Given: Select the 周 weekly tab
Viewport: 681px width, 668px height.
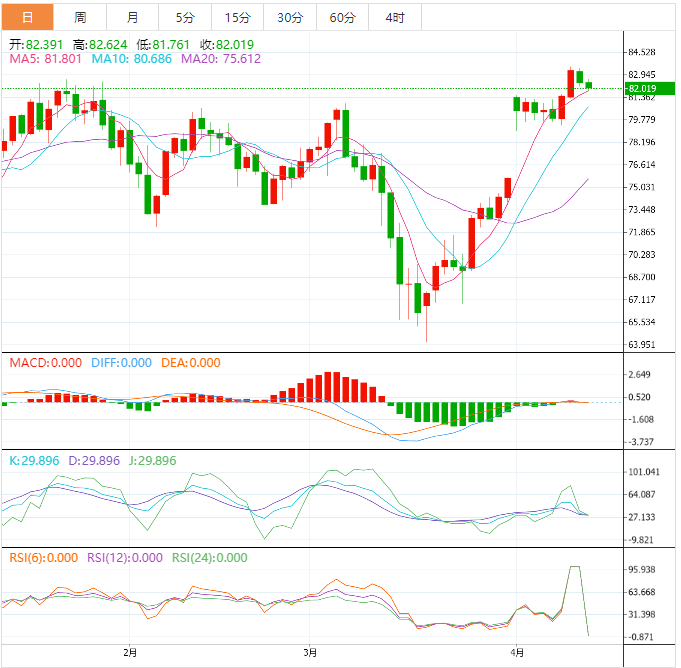Looking at the screenshot, I should [79, 17].
